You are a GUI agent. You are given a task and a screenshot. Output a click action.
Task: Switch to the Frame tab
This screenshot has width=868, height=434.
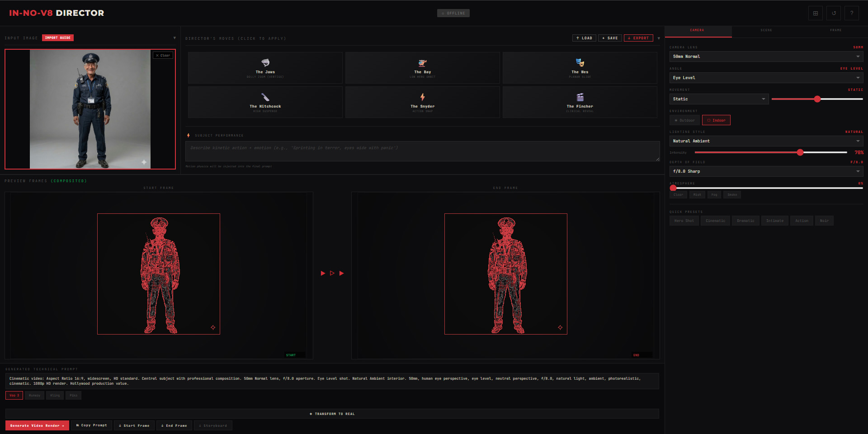(835, 30)
